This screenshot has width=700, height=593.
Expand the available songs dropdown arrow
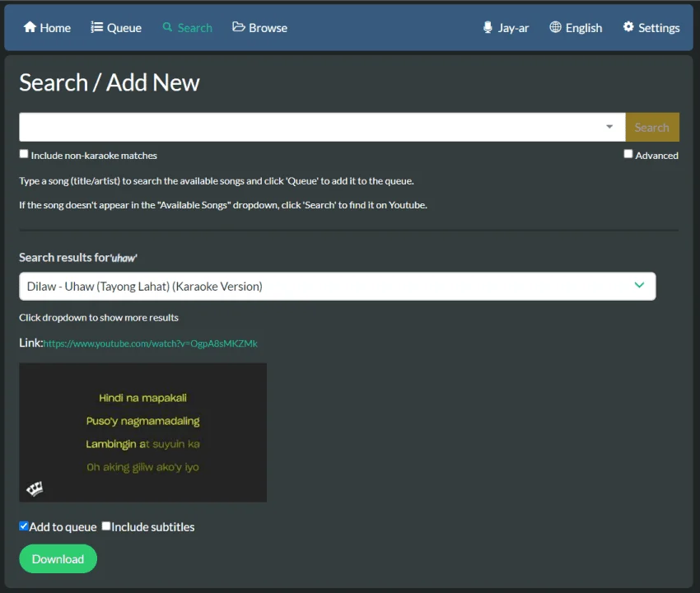click(609, 127)
